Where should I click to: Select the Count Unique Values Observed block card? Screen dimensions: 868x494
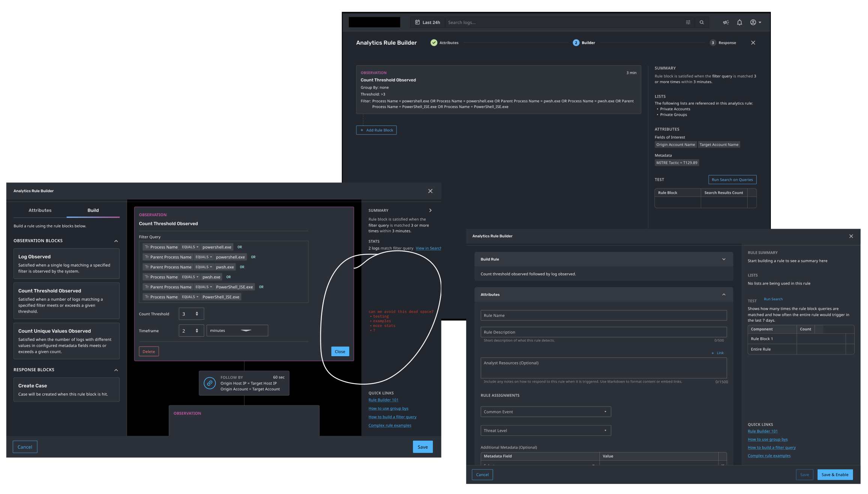[66, 341]
